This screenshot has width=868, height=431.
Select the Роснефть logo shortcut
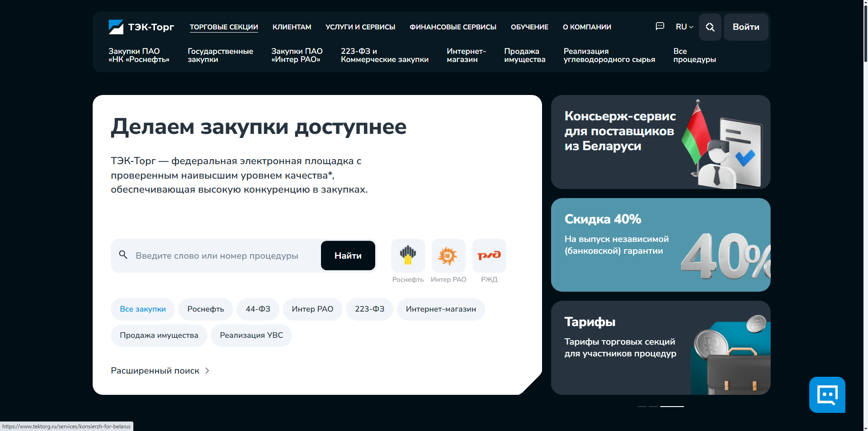click(x=408, y=256)
